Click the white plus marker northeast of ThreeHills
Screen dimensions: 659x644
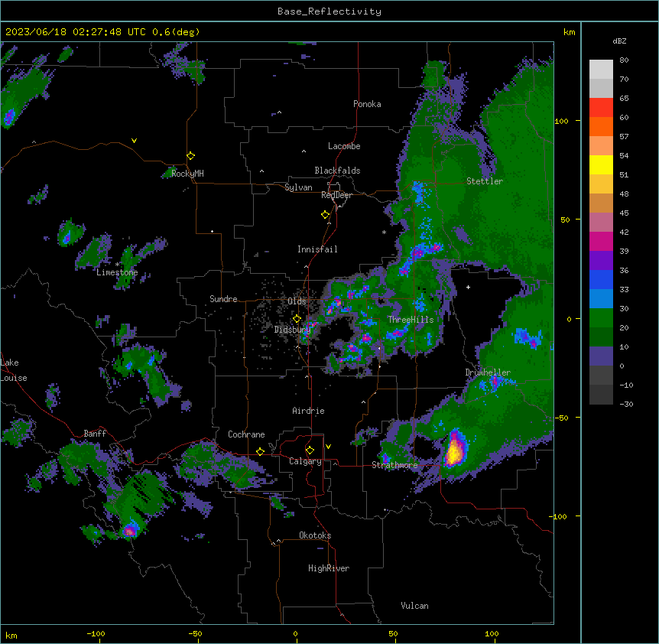pos(468,287)
